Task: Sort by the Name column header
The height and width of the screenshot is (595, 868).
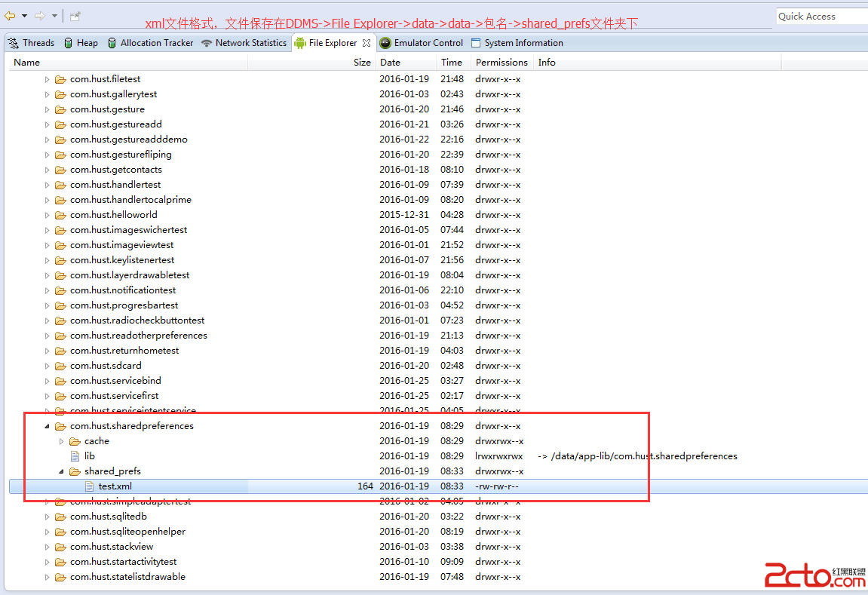Action: pos(128,63)
